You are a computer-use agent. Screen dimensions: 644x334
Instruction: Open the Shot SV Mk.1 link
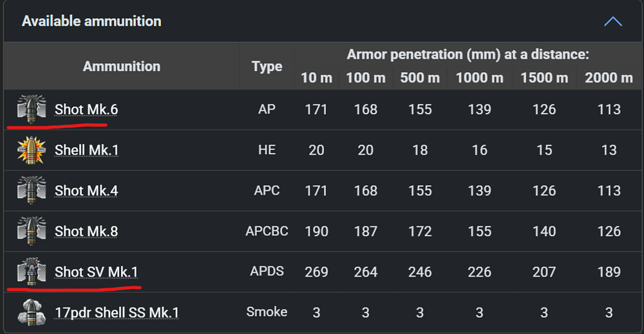tap(96, 272)
